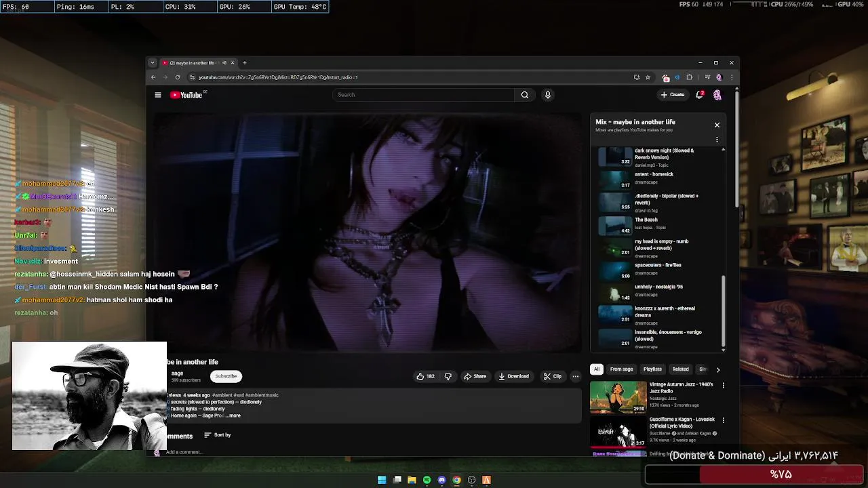Open the YouTube account avatar menu
Viewport: 868px width, 488px height.
(717, 95)
